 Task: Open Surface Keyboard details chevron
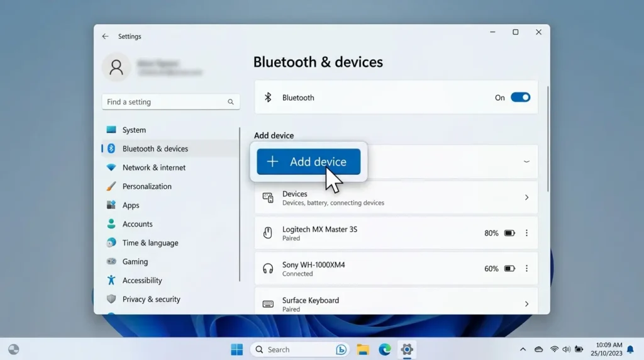point(526,304)
